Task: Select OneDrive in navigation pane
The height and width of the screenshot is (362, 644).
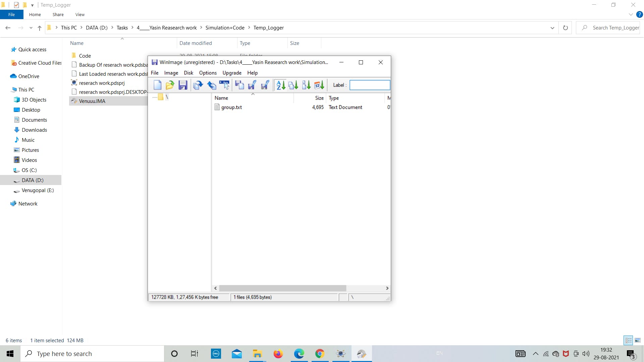Action: coord(29,76)
